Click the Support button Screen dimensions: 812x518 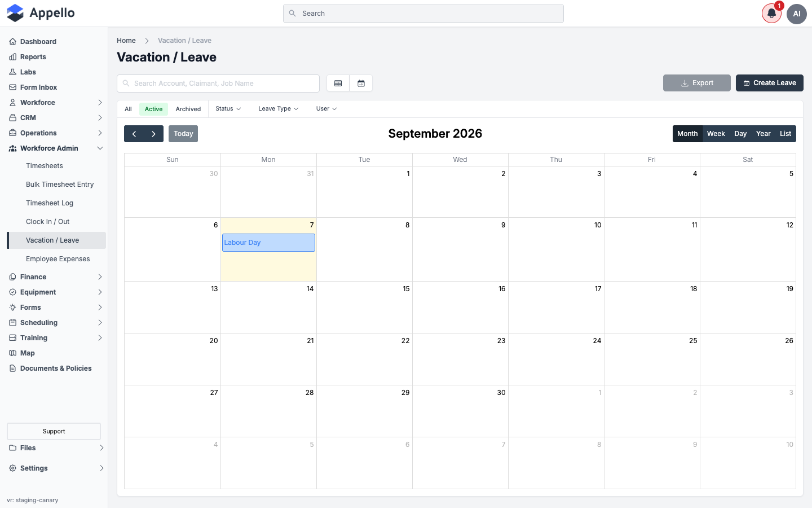tap(54, 431)
